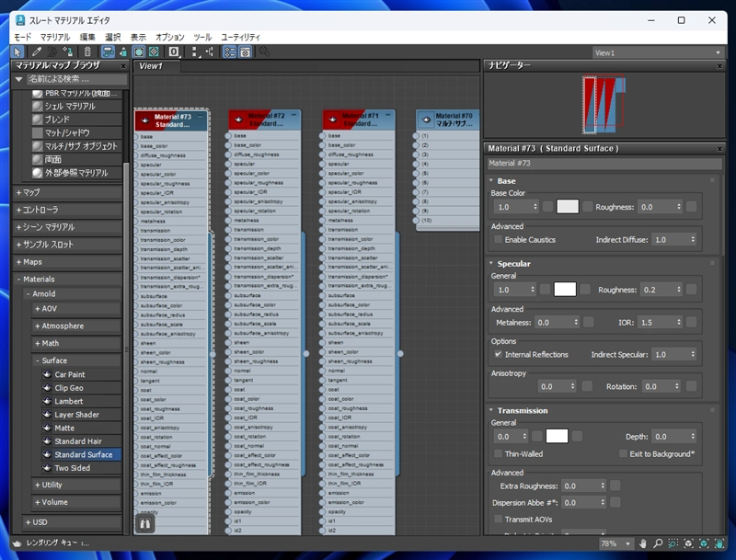736x560 pixels.
Task: Uncheck Internal Reflections checkbox
Action: point(499,355)
